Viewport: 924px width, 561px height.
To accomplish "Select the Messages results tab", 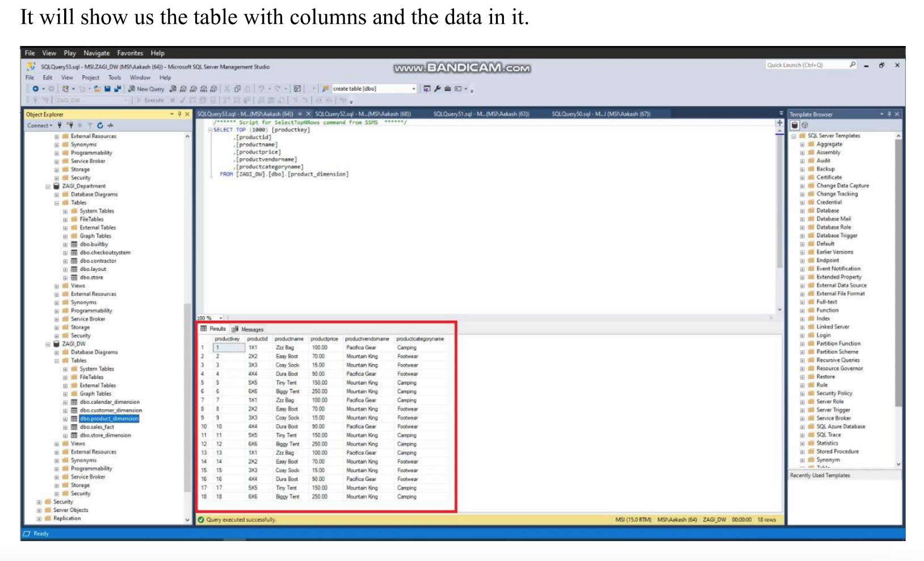I will pos(251,329).
